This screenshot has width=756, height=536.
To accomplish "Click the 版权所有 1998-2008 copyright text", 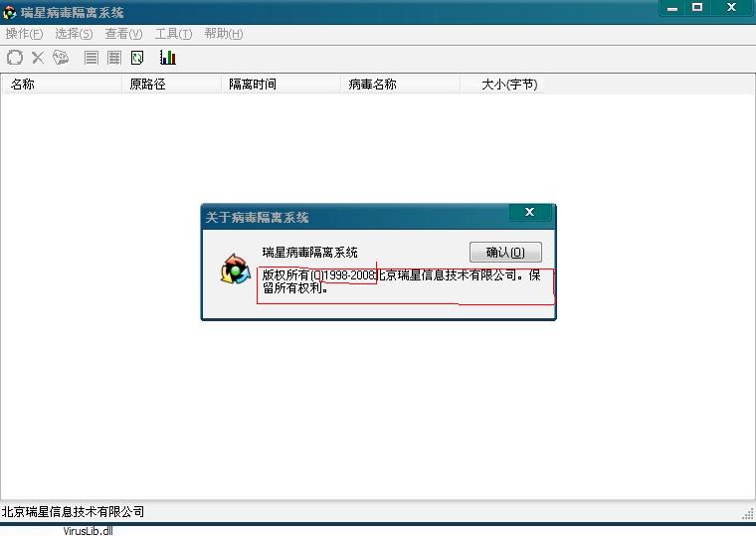I will pyautogui.click(x=401, y=281).
